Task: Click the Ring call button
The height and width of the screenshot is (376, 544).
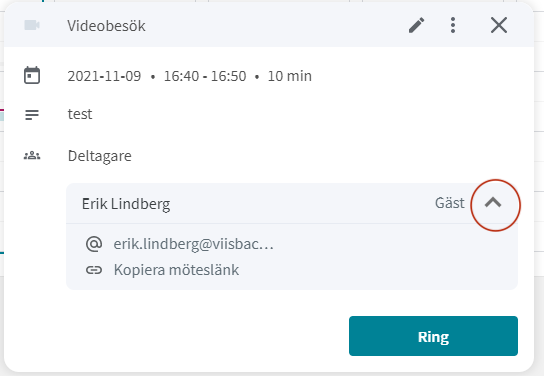Action: (x=433, y=336)
